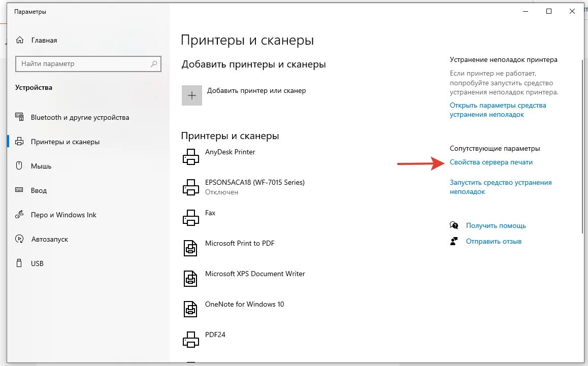Click the magnifier icon in search box
588x366 pixels.
154,64
